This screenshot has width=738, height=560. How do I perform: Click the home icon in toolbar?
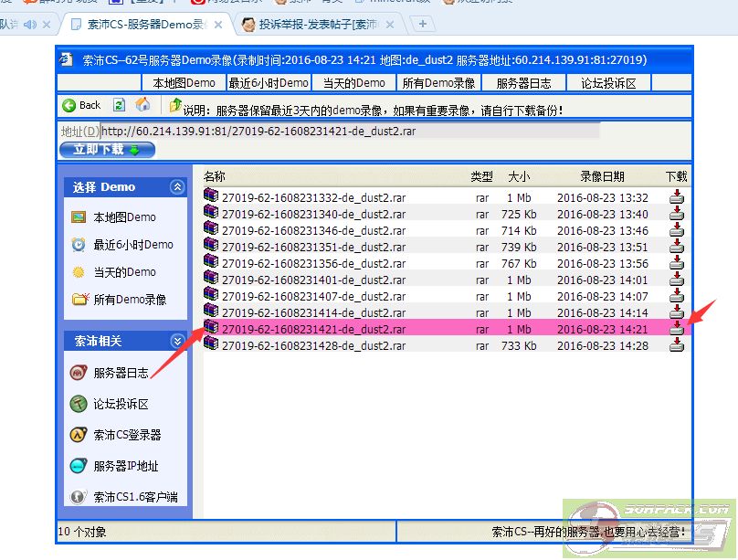(142, 105)
